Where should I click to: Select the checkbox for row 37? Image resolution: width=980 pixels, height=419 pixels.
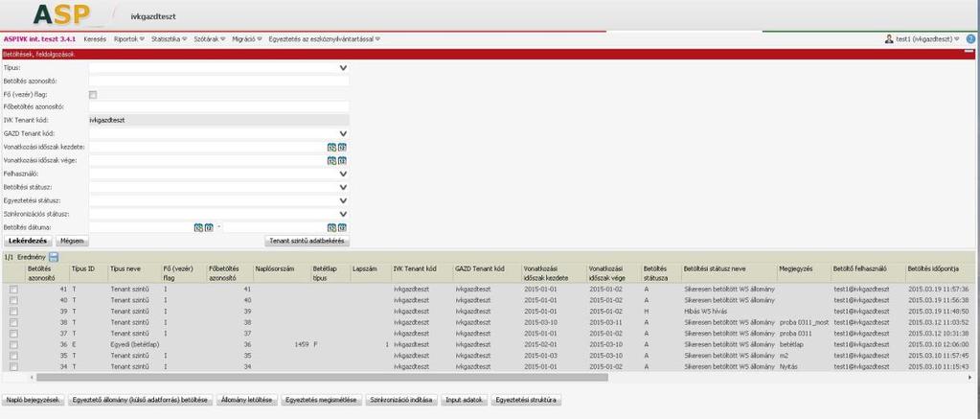pyautogui.click(x=13, y=334)
